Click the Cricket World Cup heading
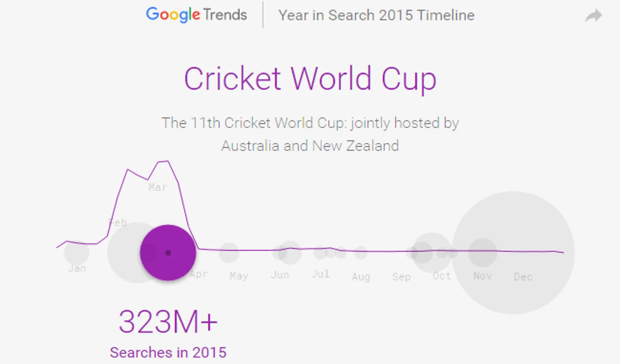Image resolution: width=620 pixels, height=364 pixels. [310, 79]
